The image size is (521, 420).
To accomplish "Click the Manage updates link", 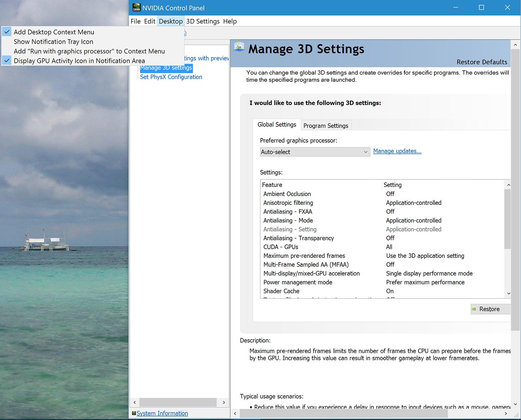I will coord(397,151).
